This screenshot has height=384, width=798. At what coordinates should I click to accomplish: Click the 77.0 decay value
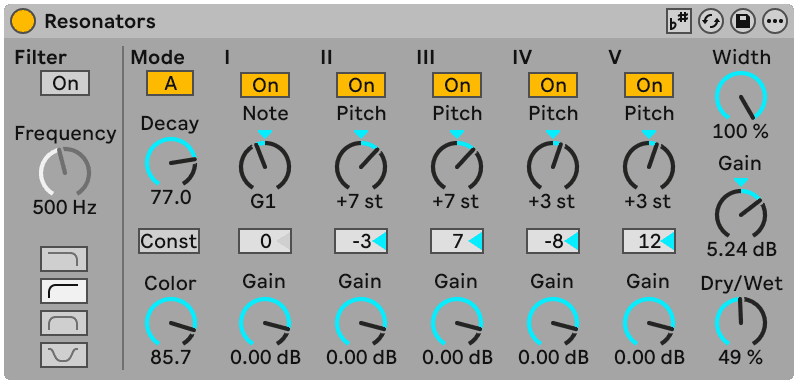tap(171, 198)
